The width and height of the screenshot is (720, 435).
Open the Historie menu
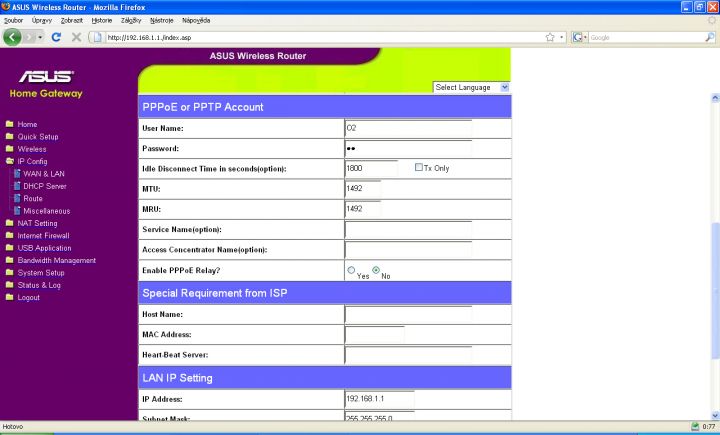click(102, 21)
